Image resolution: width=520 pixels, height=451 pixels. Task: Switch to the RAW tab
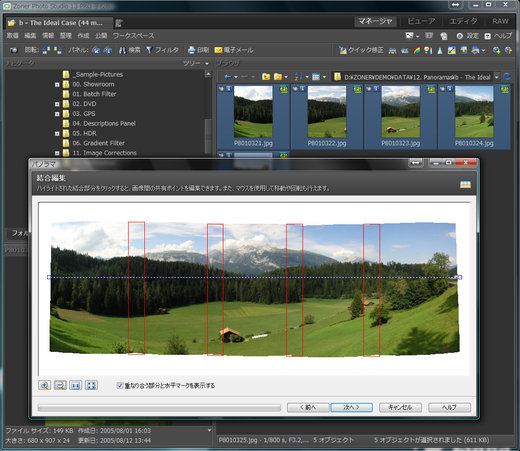click(500, 21)
